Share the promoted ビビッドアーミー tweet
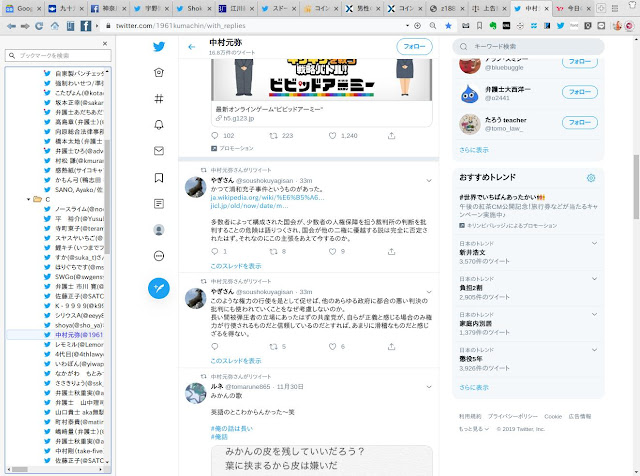The image size is (640, 476). (x=391, y=136)
